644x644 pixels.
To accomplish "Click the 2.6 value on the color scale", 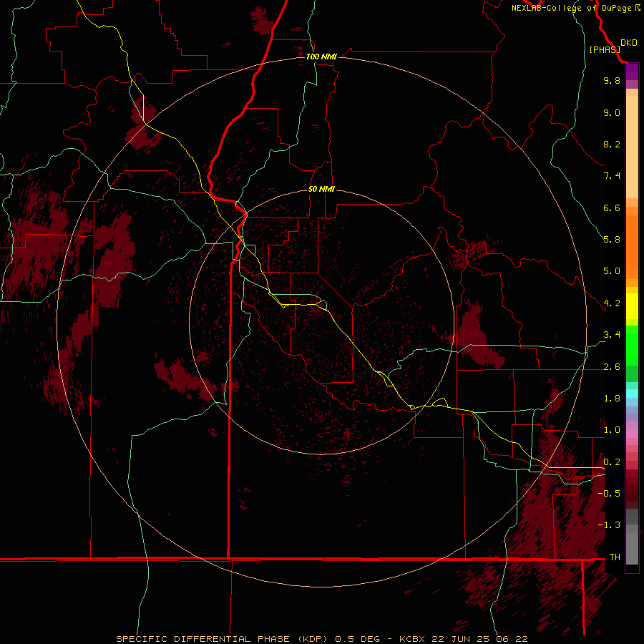I will click(612, 367).
